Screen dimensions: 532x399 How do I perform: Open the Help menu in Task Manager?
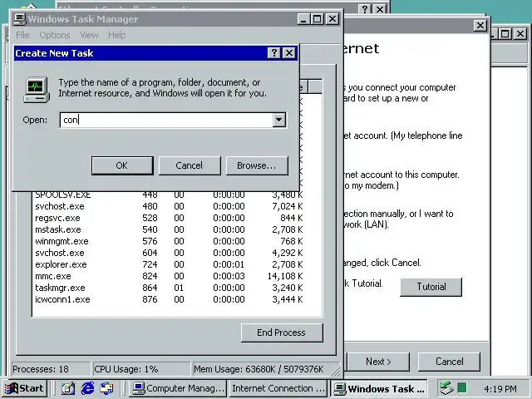[x=116, y=35]
